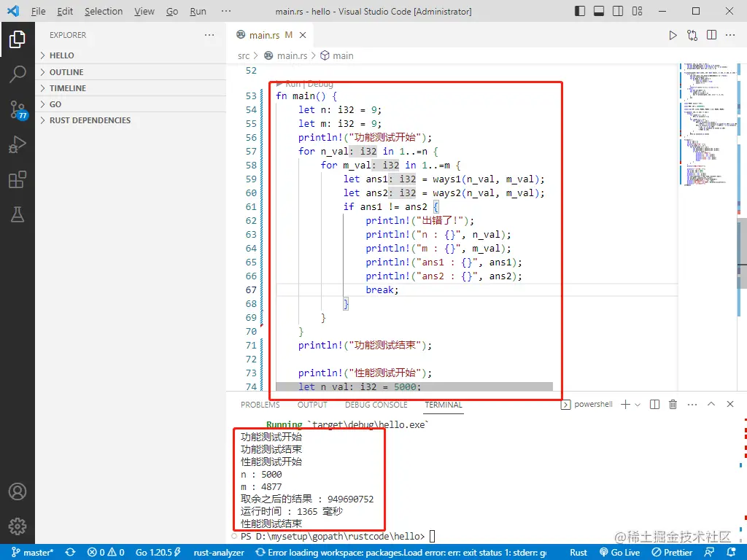Click Prettier in status bar

point(672,553)
